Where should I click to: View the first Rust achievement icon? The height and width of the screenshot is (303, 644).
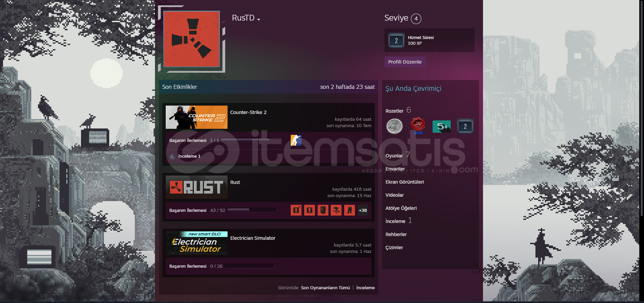pyautogui.click(x=296, y=210)
